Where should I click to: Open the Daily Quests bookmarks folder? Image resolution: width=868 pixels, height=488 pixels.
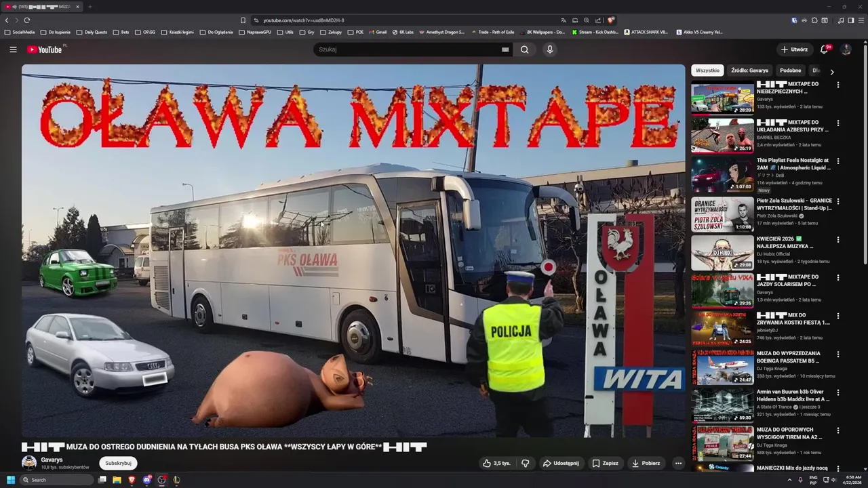tap(92, 32)
